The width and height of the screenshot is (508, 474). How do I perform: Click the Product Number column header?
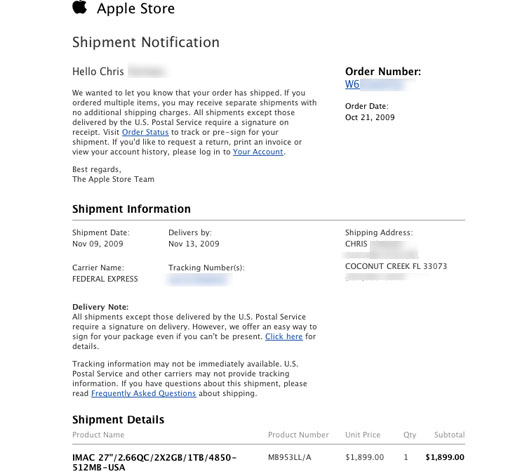pyautogui.click(x=298, y=435)
